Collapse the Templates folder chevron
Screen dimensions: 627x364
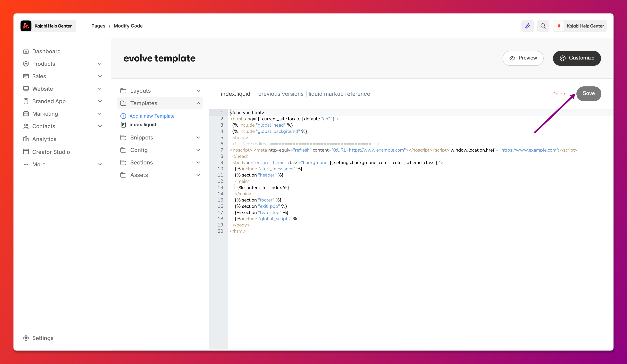(x=198, y=103)
